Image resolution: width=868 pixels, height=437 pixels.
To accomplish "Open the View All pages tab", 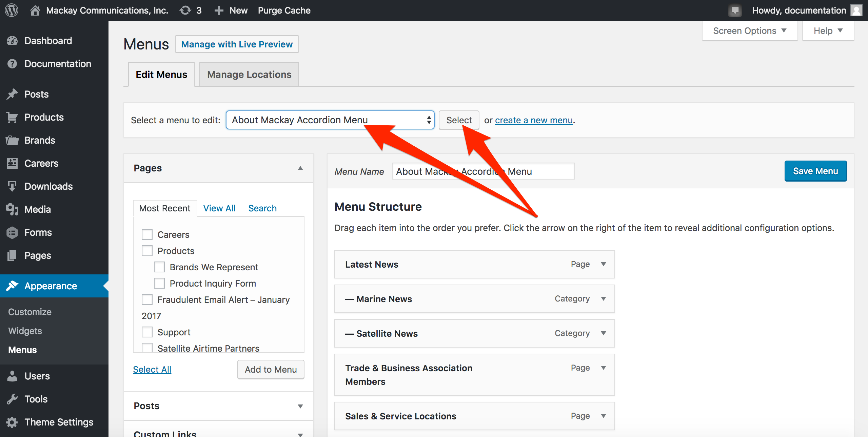I will [x=219, y=208].
